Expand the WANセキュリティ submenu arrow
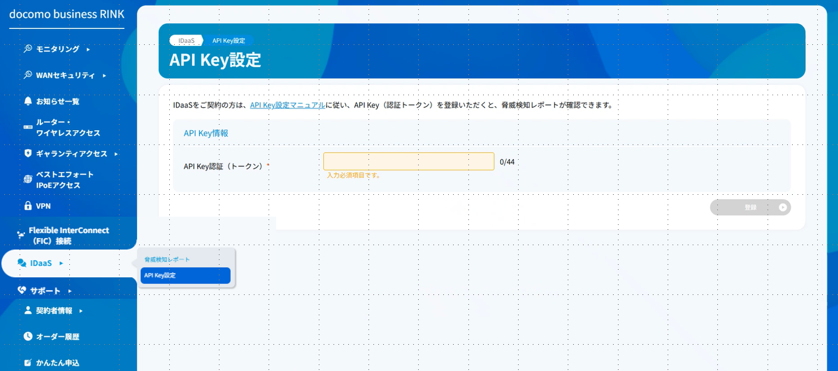This screenshot has height=371, width=838. coord(104,75)
